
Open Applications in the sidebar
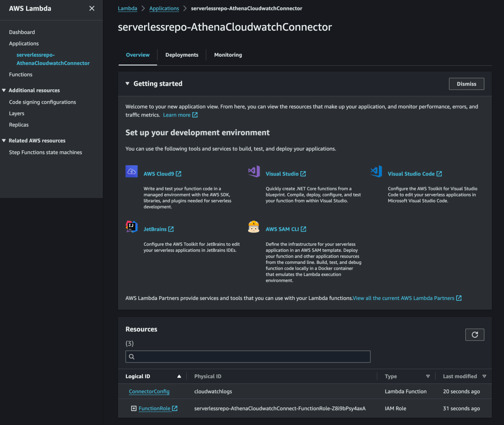(24, 44)
